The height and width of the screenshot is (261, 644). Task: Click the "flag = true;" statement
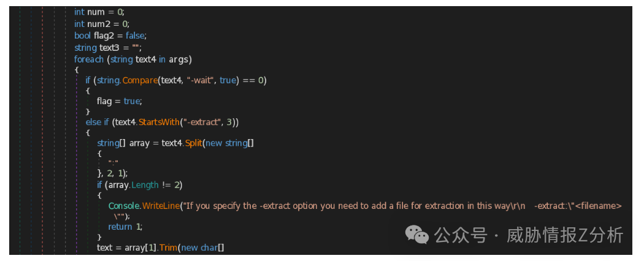[119, 101]
